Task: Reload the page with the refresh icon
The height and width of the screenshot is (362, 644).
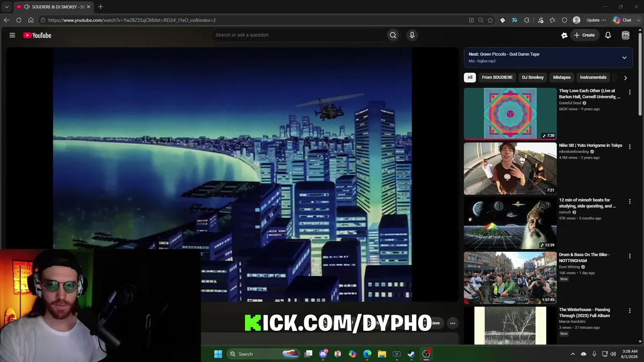Action: click(x=19, y=20)
